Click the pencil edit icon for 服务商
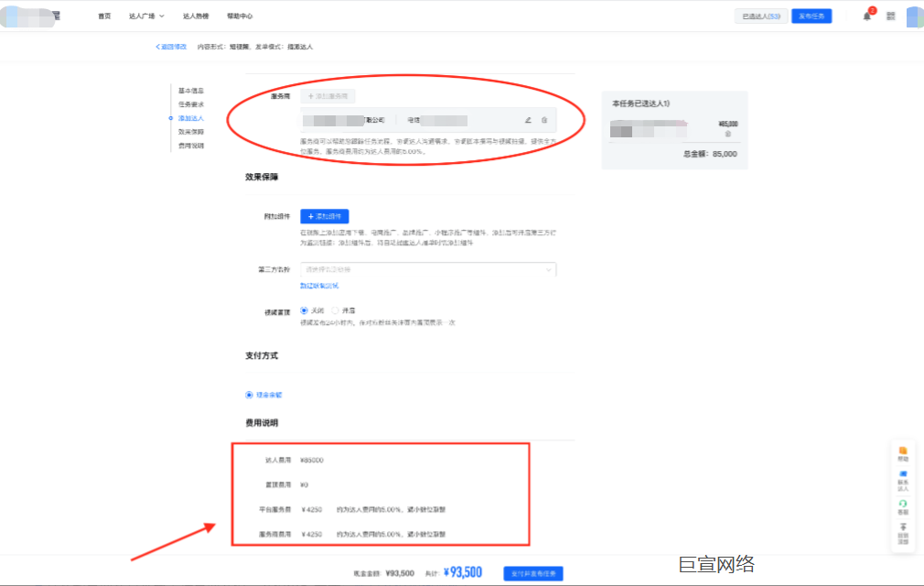 point(528,120)
